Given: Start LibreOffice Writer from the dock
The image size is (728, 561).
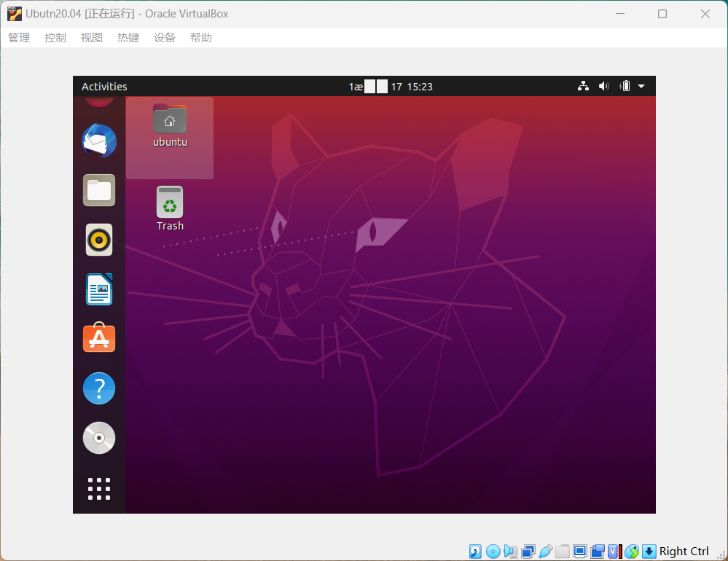Looking at the screenshot, I should (x=99, y=289).
